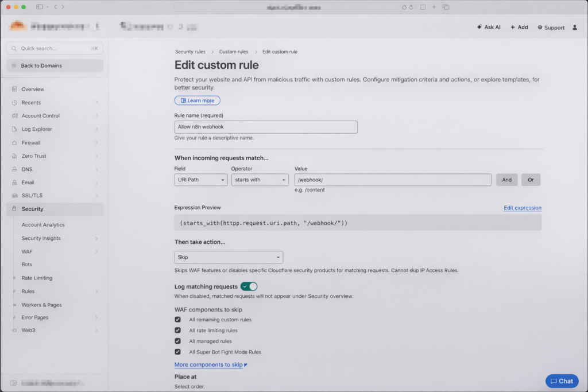Open the DNS section in sidebar

click(27, 169)
